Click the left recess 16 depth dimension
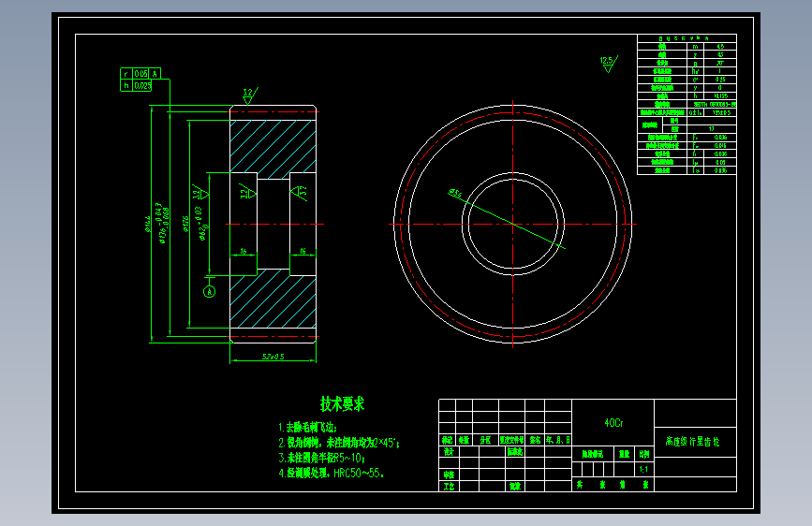 pyautogui.click(x=244, y=252)
